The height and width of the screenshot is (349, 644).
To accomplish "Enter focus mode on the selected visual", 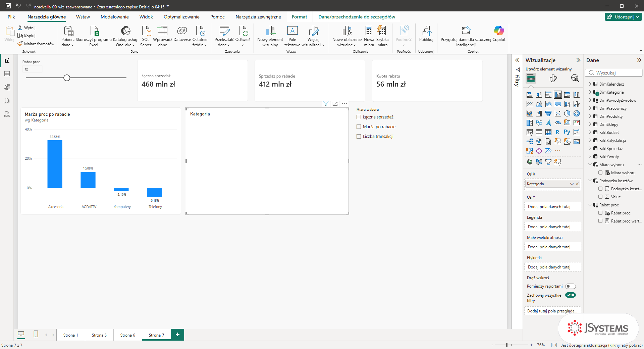I will pyautogui.click(x=335, y=103).
